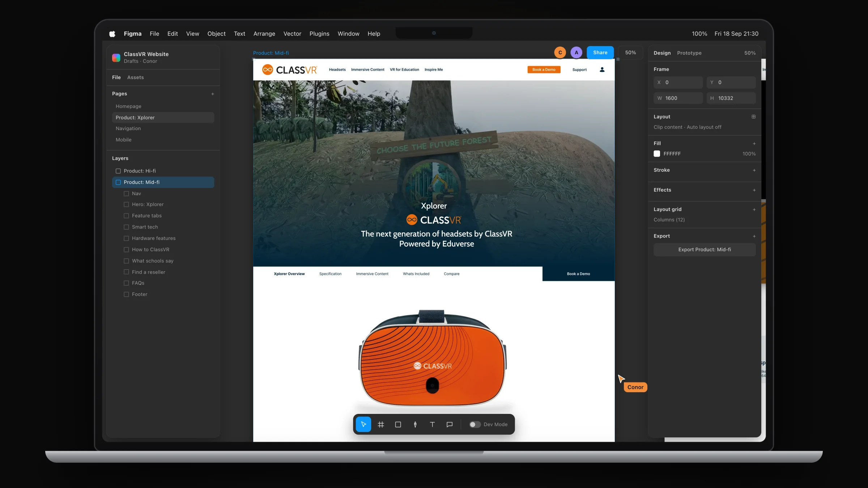
Task: Select the Comment tool
Action: click(x=450, y=424)
